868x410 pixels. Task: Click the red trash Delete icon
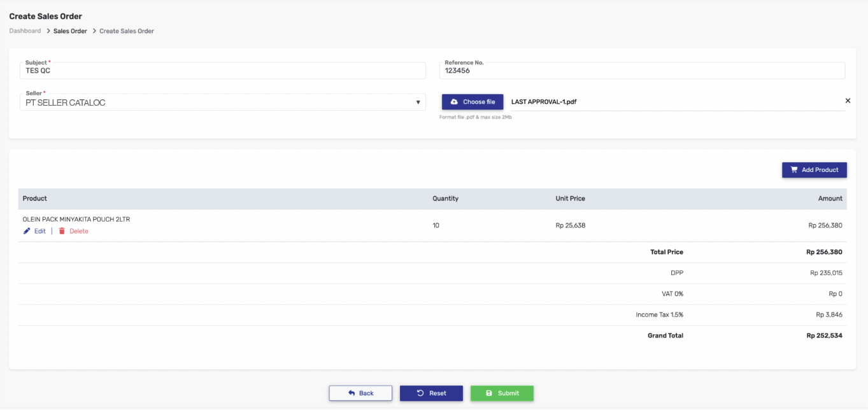pyautogui.click(x=62, y=231)
